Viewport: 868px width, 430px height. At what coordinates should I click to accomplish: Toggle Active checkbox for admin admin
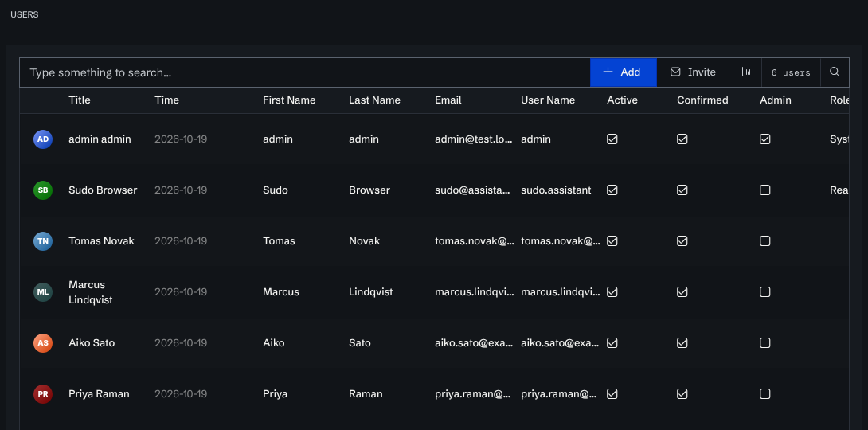click(x=612, y=139)
